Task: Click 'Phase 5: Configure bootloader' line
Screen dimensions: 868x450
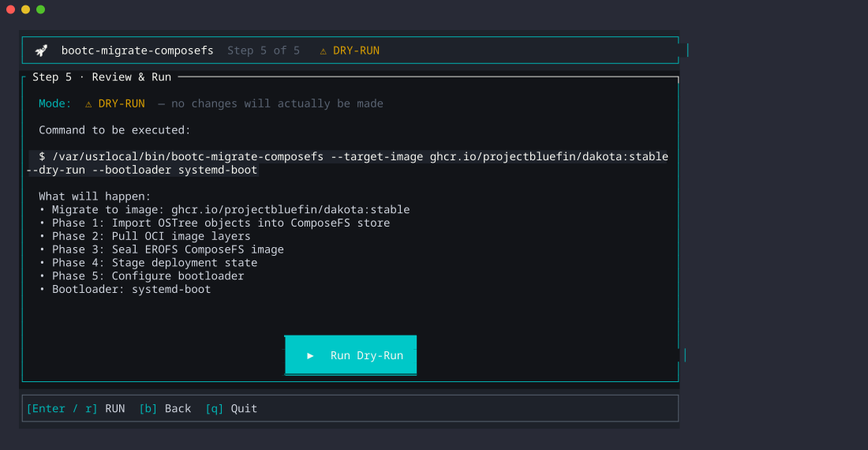Action: pos(142,276)
